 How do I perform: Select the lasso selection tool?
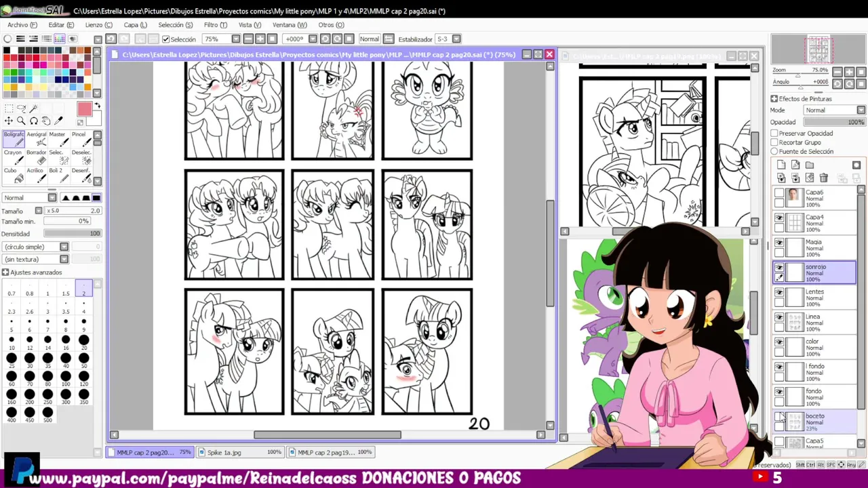coord(22,108)
